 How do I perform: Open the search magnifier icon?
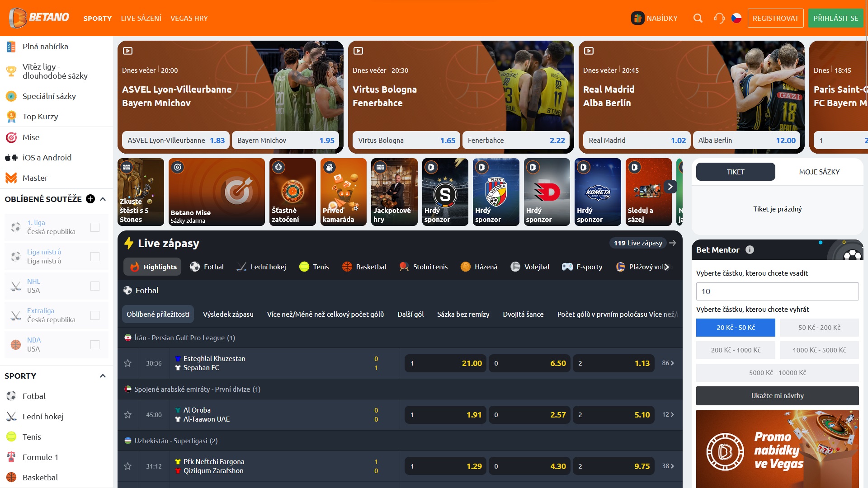[x=698, y=18]
